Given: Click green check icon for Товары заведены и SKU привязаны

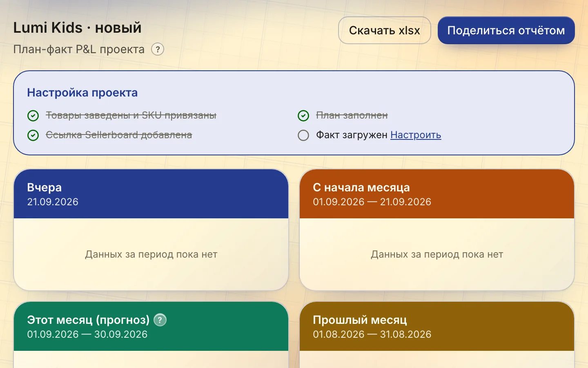Looking at the screenshot, I should point(33,116).
